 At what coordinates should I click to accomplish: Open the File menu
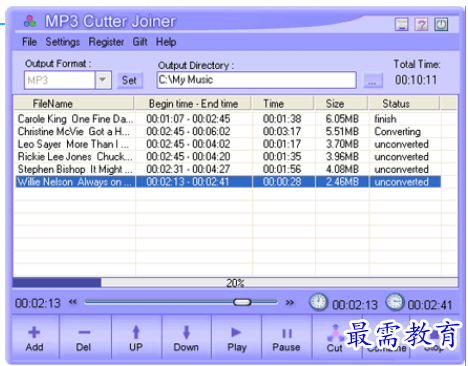click(x=29, y=42)
